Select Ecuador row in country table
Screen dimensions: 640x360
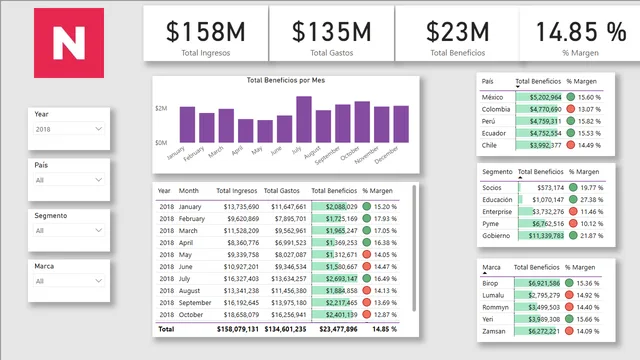point(541,133)
